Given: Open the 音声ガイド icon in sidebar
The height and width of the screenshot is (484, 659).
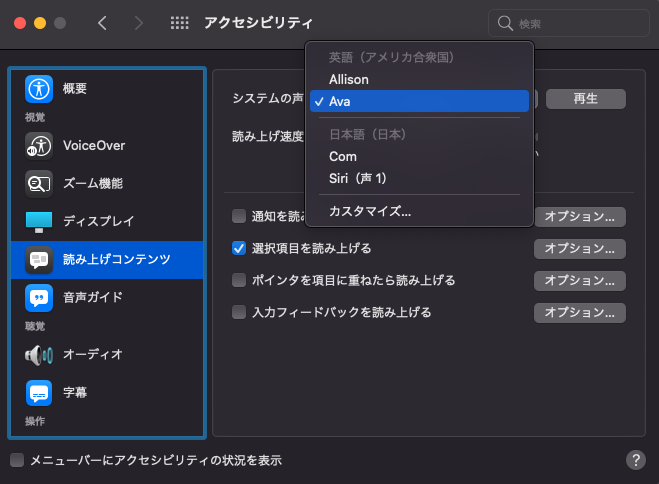Looking at the screenshot, I should click(39, 297).
